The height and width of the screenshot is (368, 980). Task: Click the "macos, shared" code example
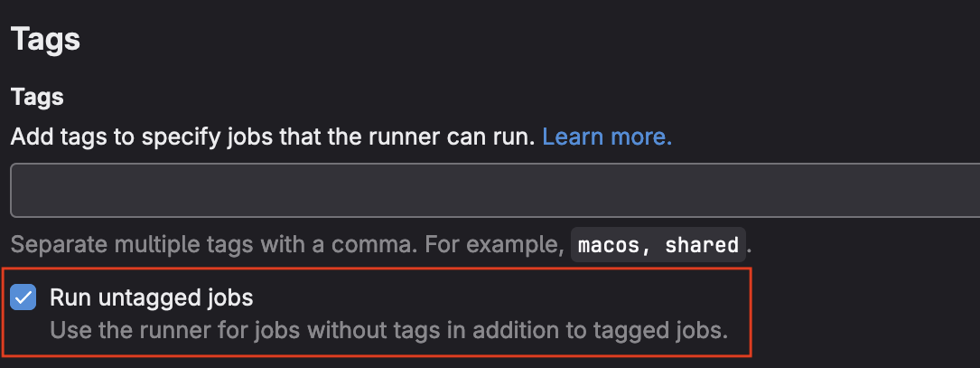[658, 245]
